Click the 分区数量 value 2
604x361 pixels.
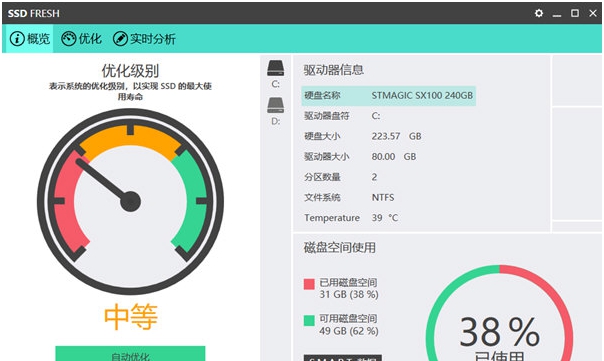[x=374, y=177]
